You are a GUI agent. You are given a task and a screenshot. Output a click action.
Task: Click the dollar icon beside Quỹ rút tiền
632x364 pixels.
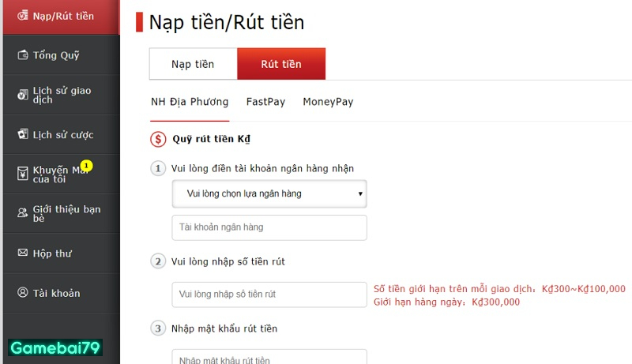(x=158, y=139)
